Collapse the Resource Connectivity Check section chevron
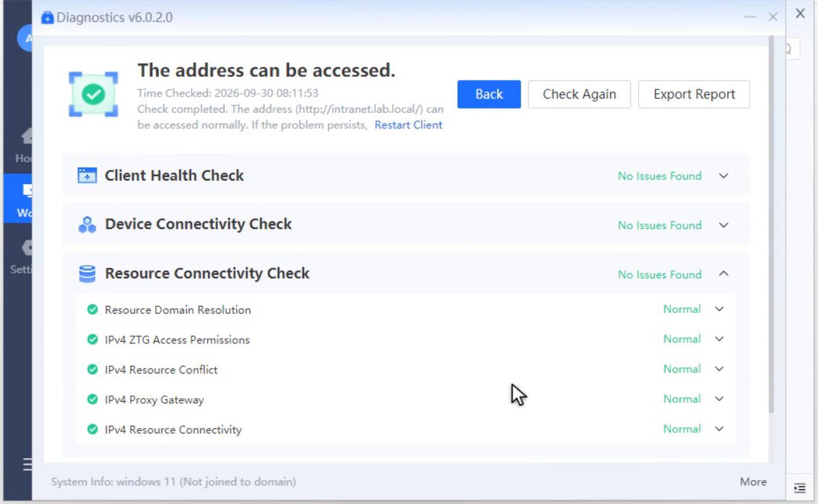 724,274
